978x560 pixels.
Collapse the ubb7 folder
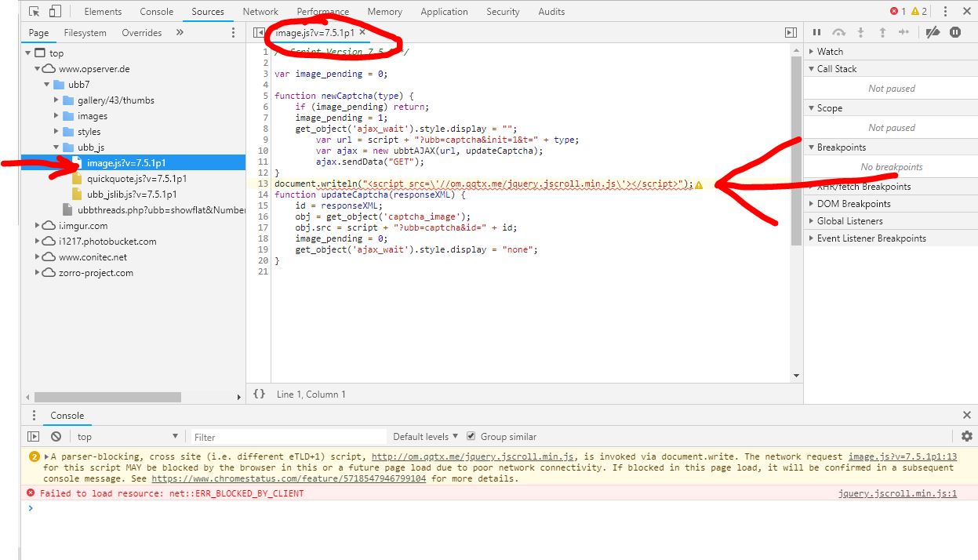(47, 84)
